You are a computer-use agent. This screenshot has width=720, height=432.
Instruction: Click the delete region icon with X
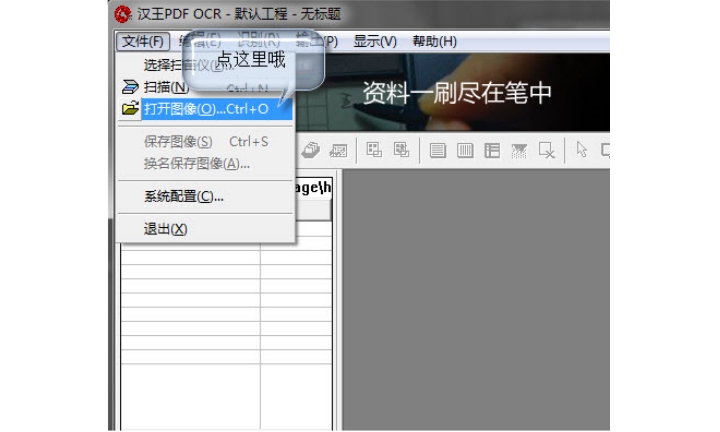coord(546,150)
